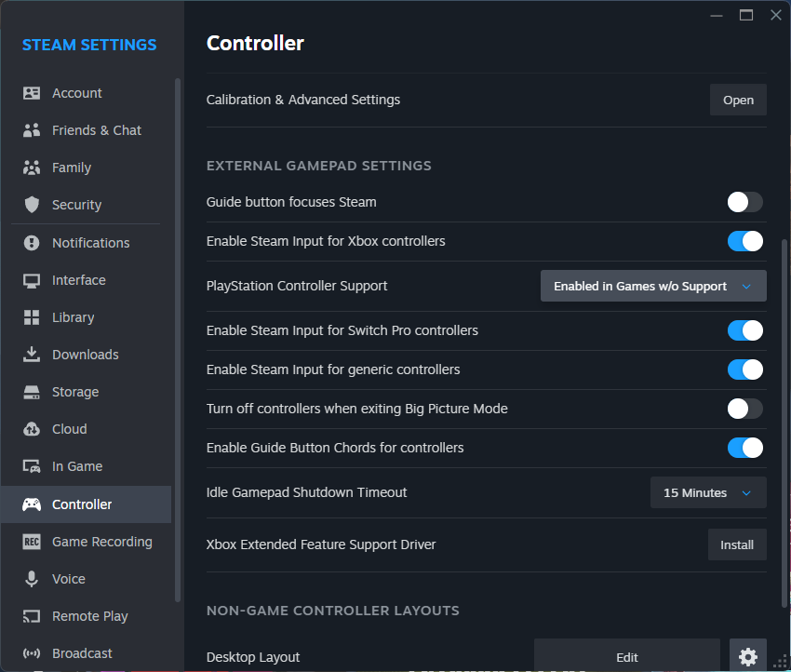The height and width of the screenshot is (672, 791).
Task: Click the In Game overlay icon
Action: click(x=32, y=466)
